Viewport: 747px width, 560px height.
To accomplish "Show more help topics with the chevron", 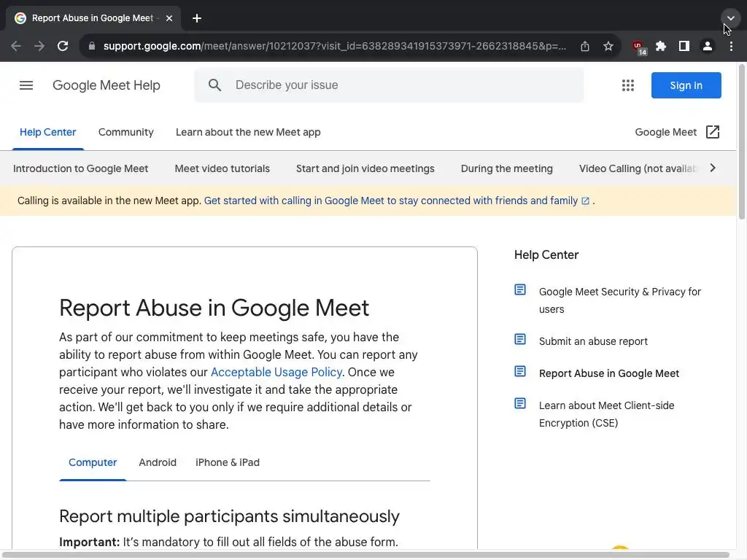I will click(x=713, y=168).
